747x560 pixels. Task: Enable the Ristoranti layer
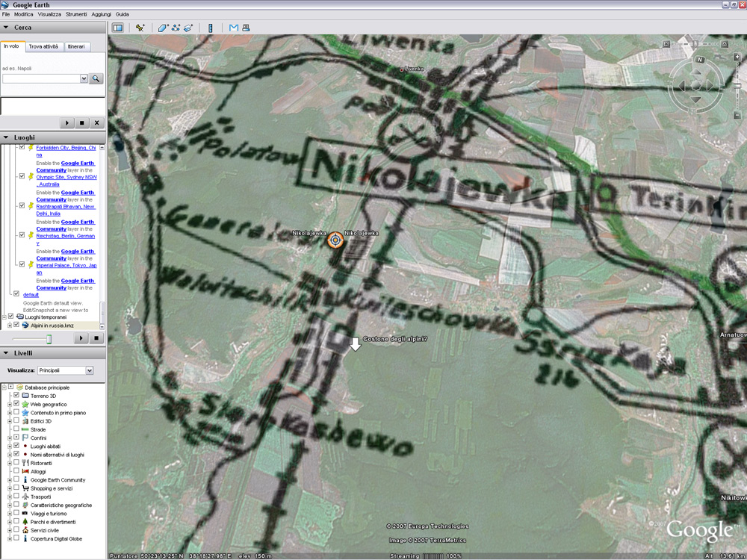tap(16, 463)
